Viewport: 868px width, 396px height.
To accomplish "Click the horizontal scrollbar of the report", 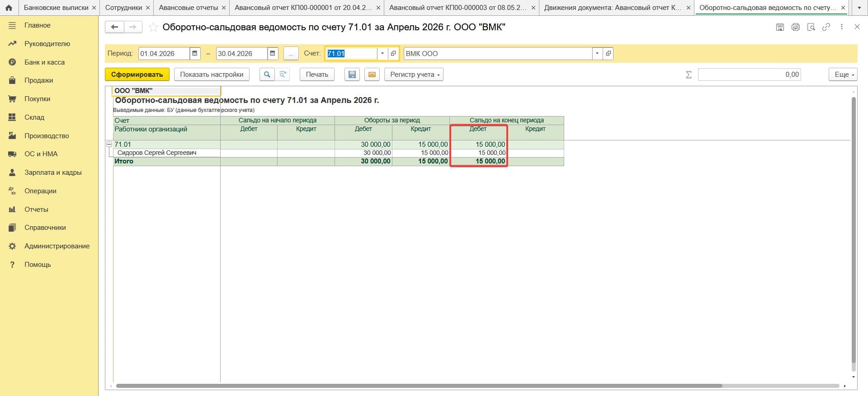I will click(419, 386).
